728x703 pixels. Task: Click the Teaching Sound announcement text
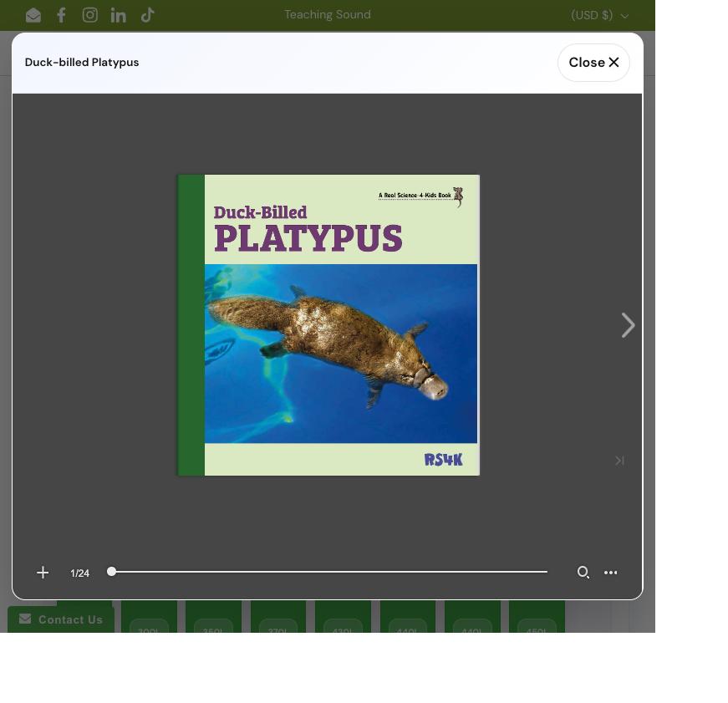click(328, 15)
